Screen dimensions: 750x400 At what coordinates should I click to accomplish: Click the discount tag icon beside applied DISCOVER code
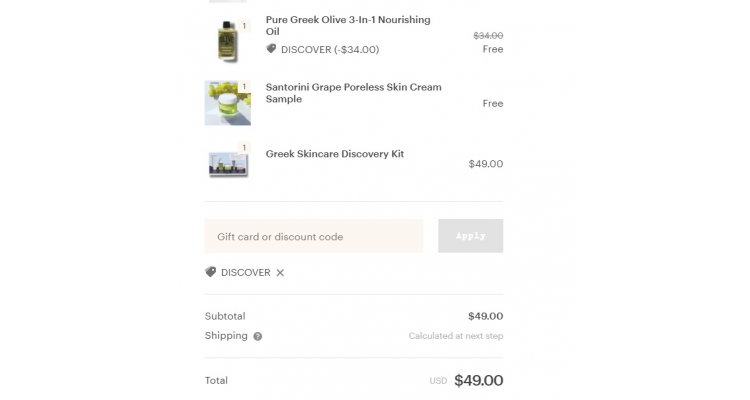[x=210, y=272]
